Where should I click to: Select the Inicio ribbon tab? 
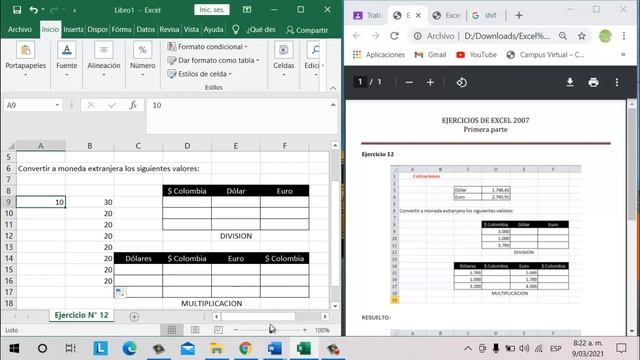click(x=50, y=29)
